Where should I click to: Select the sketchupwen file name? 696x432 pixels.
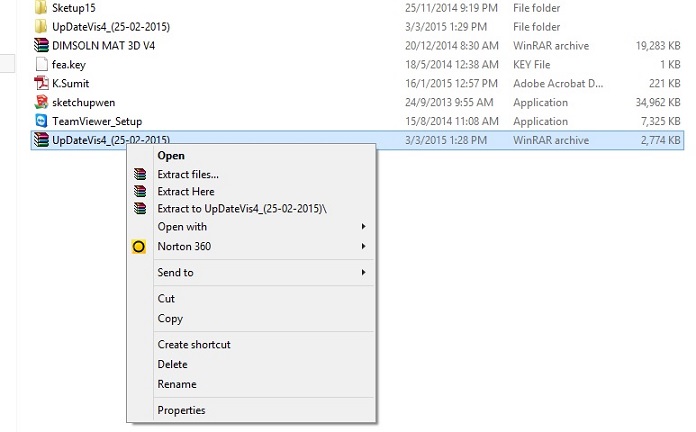pyautogui.click(x=83, y=103)
